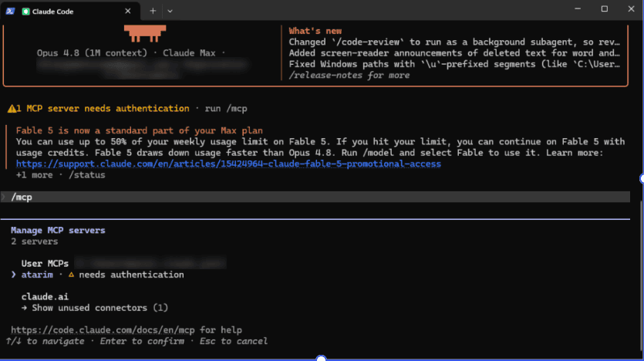Click the "What's new" heading

(x=315, y=31)
